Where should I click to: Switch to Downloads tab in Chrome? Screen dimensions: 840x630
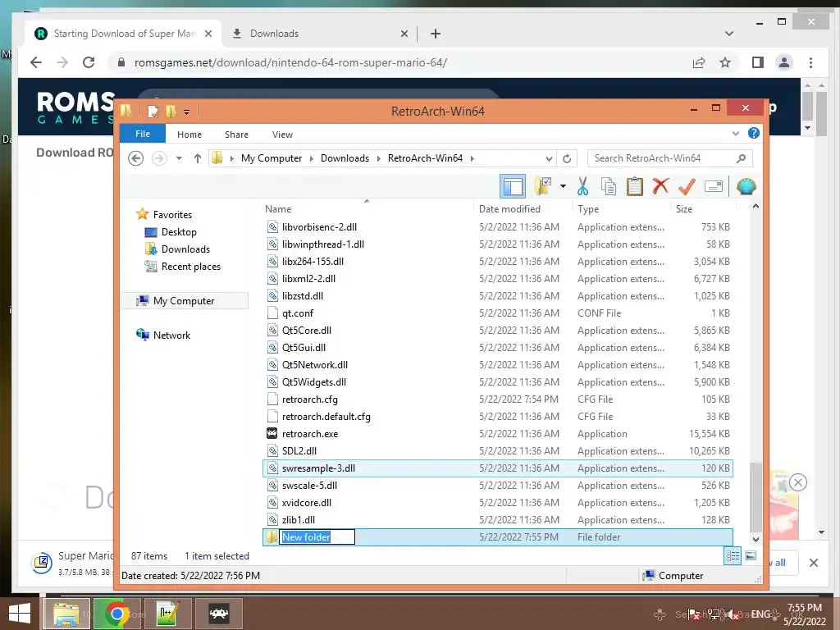(x=319, y=34)
